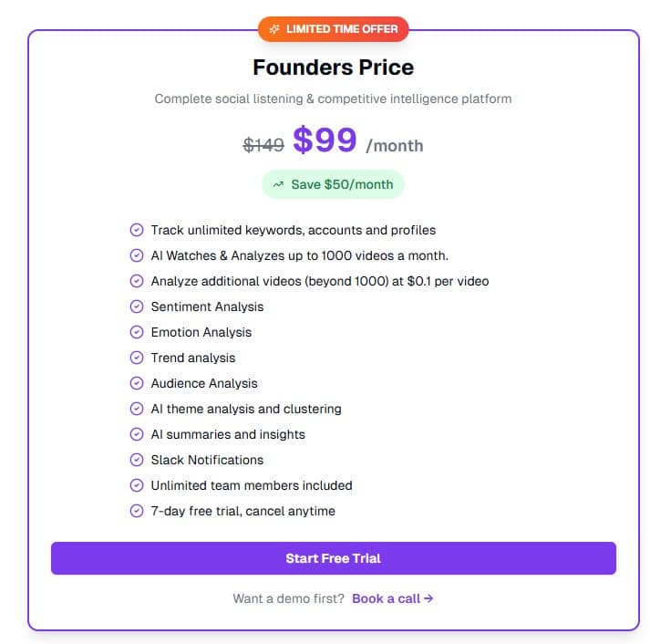
Task: Click the trending arrow icon beside Save $50/month
Action: tap(278, 184)
